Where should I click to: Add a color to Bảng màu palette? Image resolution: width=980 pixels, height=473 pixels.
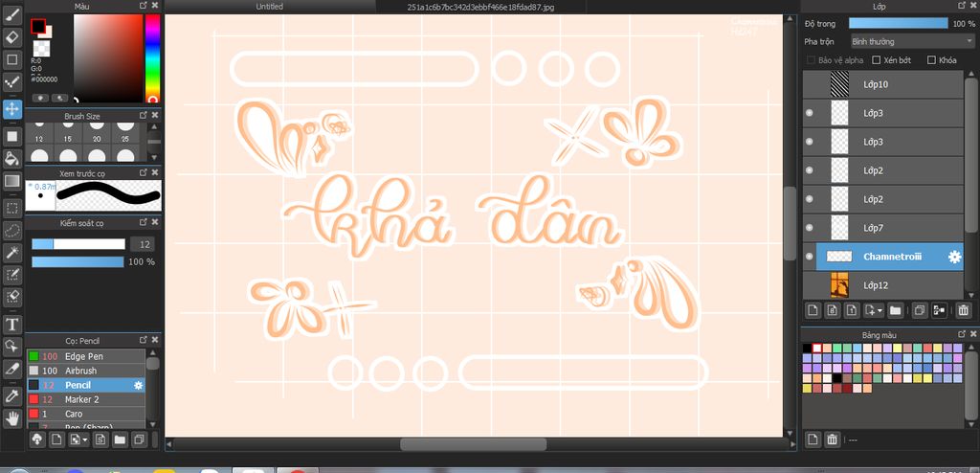pos(813,439)
